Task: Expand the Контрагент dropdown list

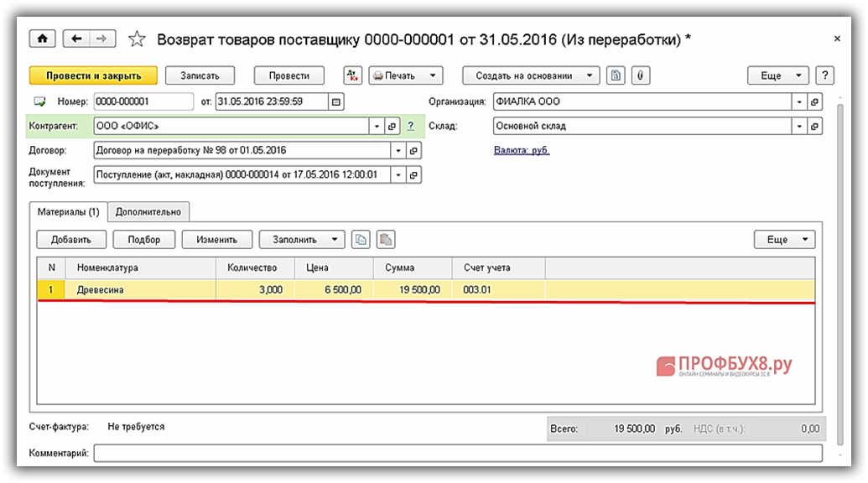Action: point(377,126)
